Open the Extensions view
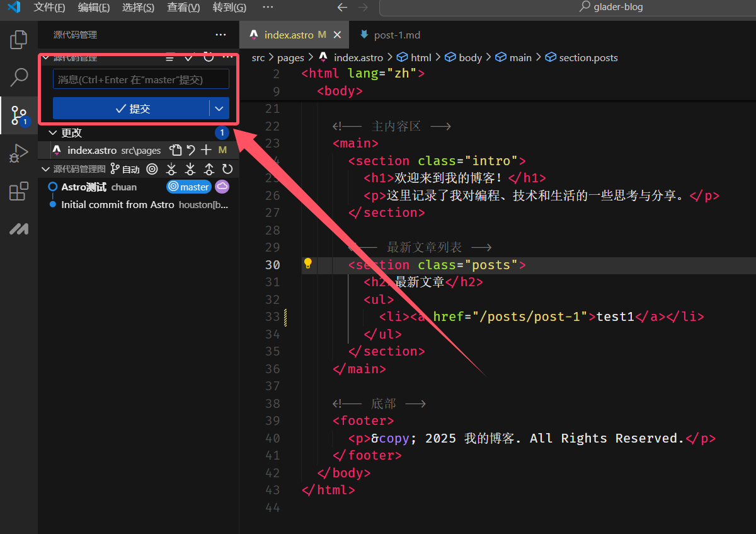 point(19,191)
